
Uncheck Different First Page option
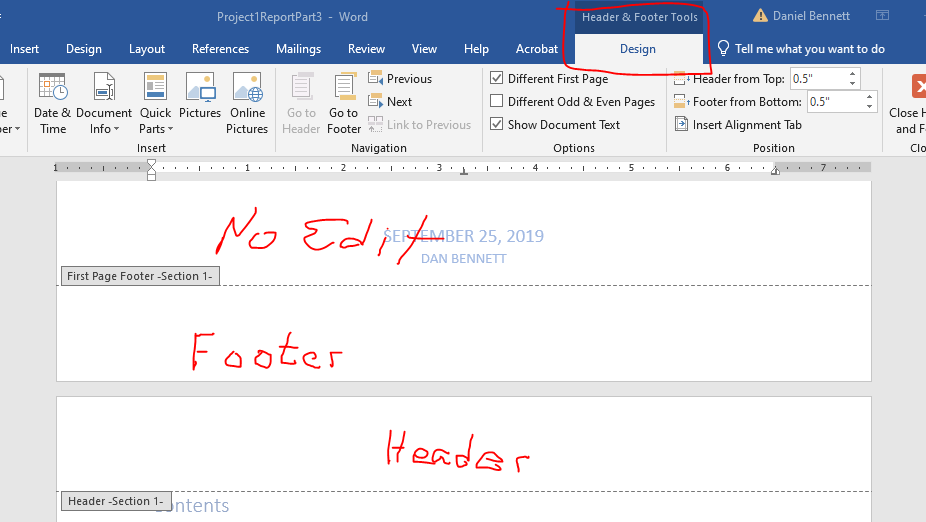pos(497,79)
